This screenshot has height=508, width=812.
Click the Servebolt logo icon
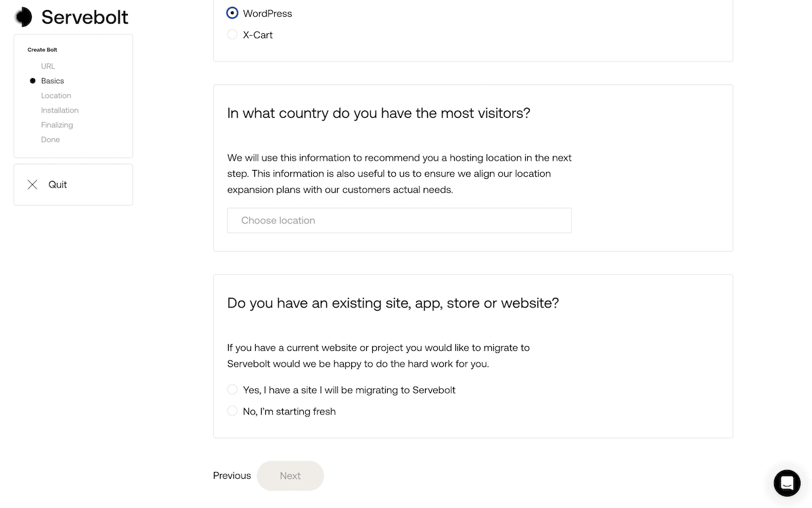(x=24, y=17)
